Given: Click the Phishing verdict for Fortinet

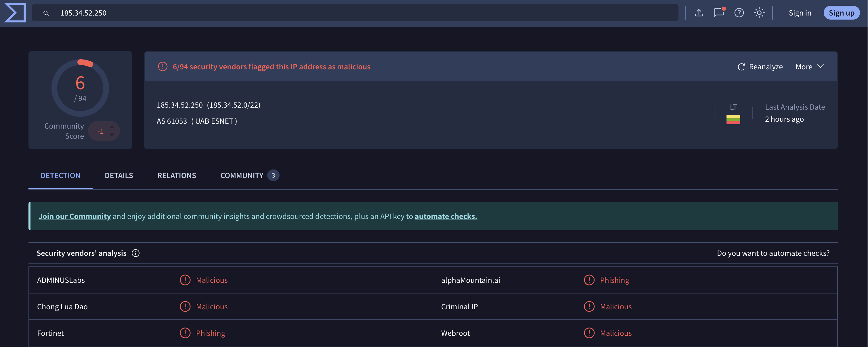Looking at the screenshot, I should (x=211, y=333).
